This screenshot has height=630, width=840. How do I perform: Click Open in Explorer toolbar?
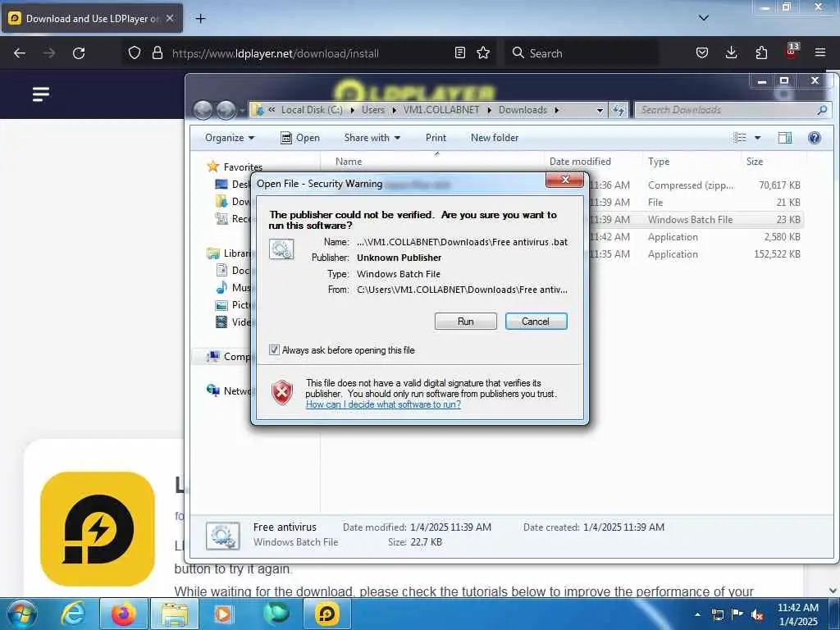click(300, 138)
